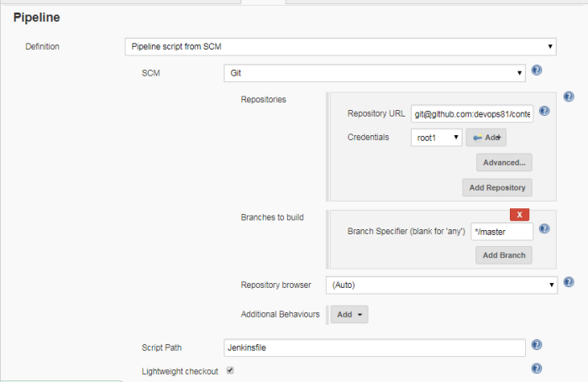Expand Repository browser (Auto) dropdown

[x=442, y=285]
